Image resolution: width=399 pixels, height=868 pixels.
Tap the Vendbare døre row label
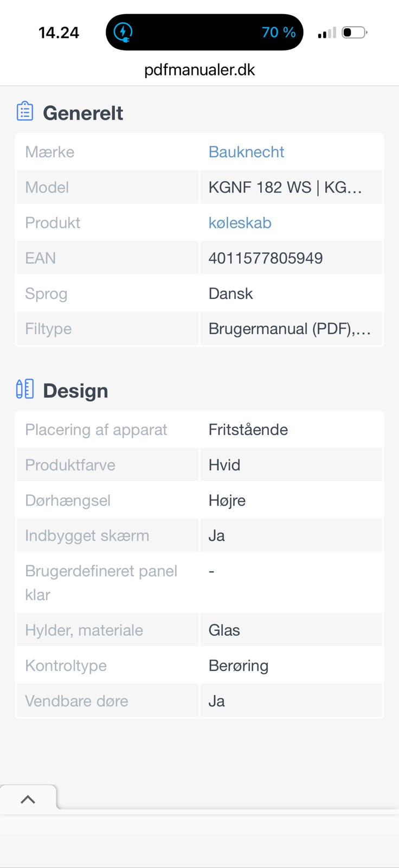click(x=76, y=701)
